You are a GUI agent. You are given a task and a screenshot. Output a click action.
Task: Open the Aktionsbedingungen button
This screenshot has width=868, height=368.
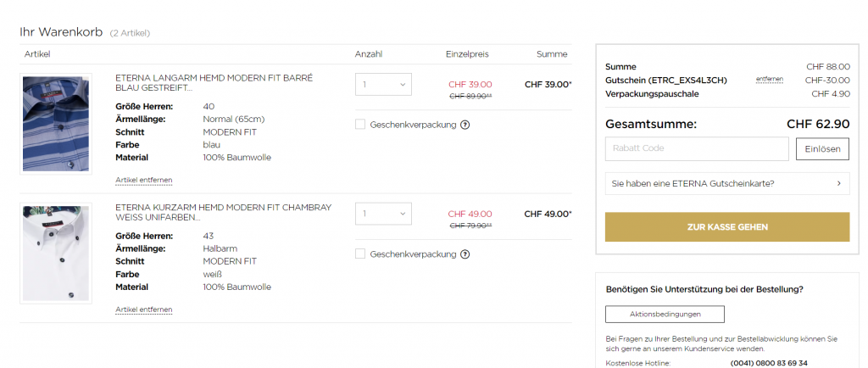pyautogui.click(x=665, y=314)
